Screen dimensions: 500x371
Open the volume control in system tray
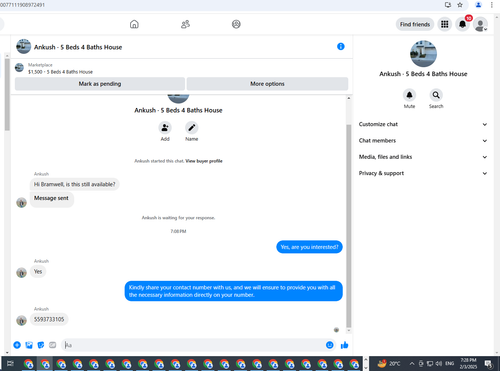[439, 363]
